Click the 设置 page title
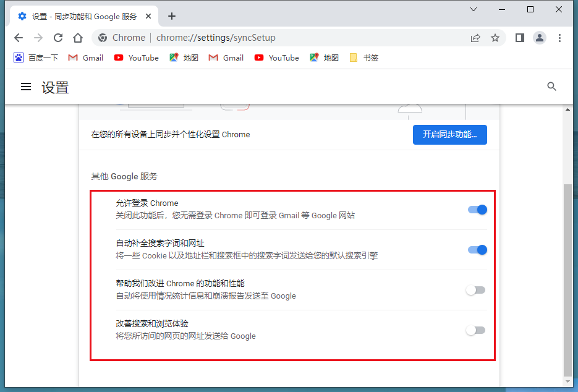Screen dimensions: 578x392 [x=55, y=88]
